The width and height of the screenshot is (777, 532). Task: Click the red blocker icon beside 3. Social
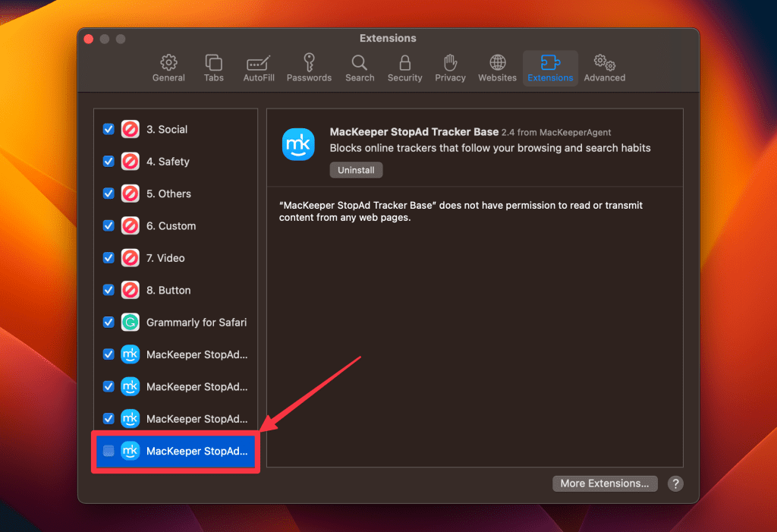pyautogui.click(x=131, y=130)
